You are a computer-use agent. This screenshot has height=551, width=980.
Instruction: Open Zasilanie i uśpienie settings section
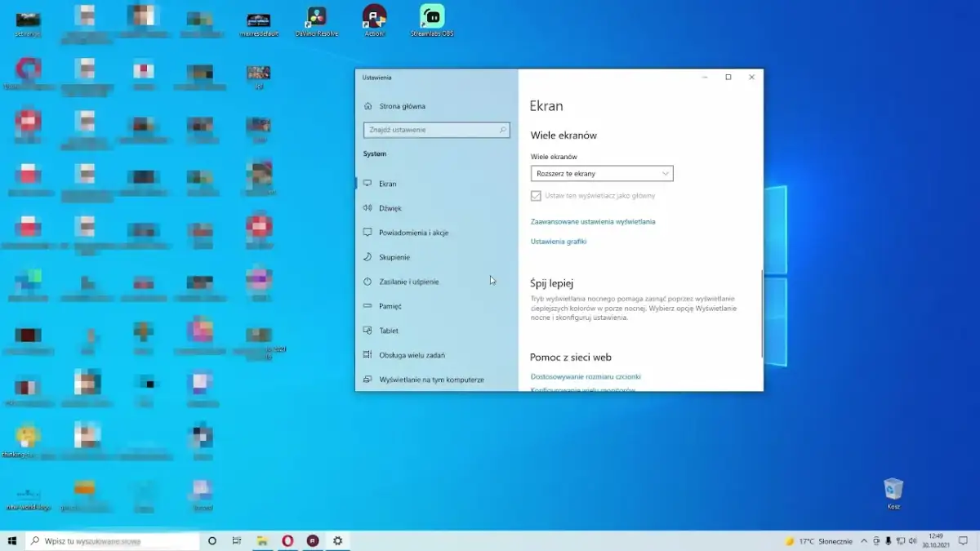[x=408, y=282]
